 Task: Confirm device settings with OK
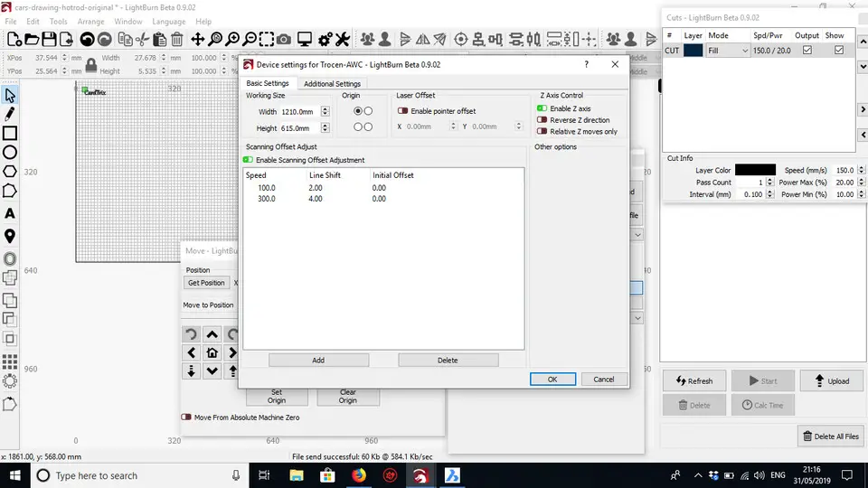pos(552,379)
